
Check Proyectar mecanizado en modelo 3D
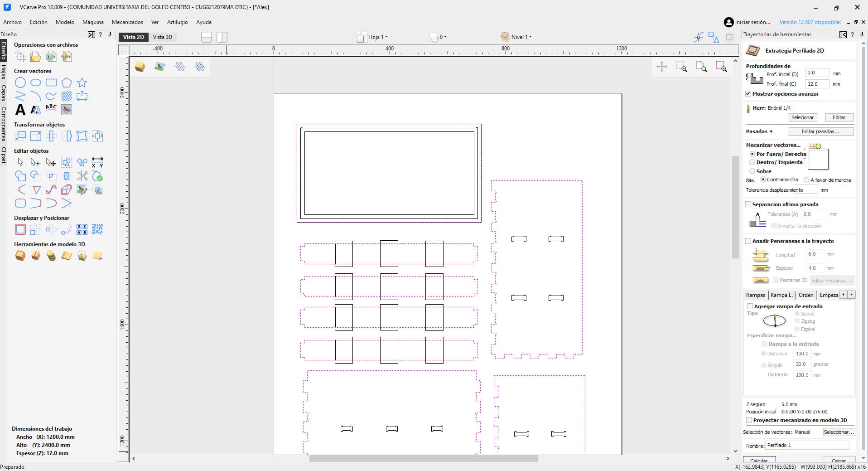pyautogui.click(x=749, y=420)
